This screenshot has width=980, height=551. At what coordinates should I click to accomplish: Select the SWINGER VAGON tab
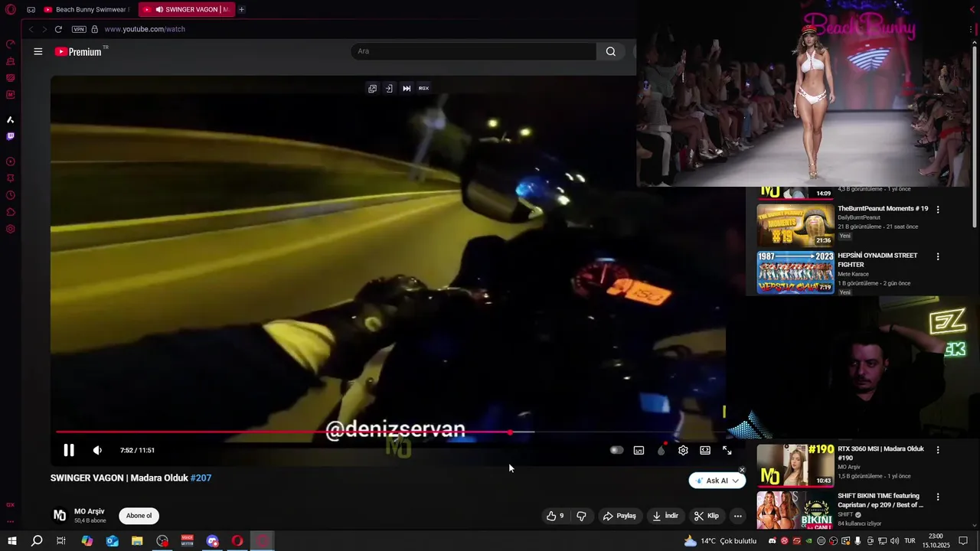coord(186,10)
